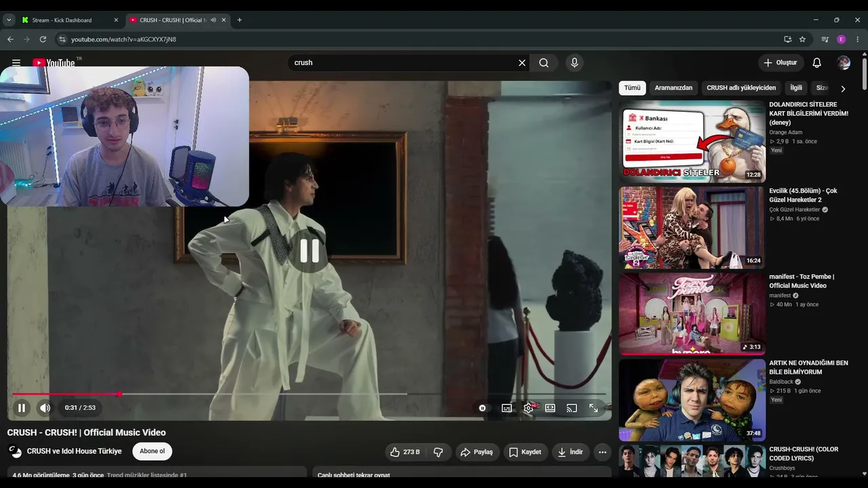Open player settings gear
This screenshot has height=488, width=868.
point(528,408)
